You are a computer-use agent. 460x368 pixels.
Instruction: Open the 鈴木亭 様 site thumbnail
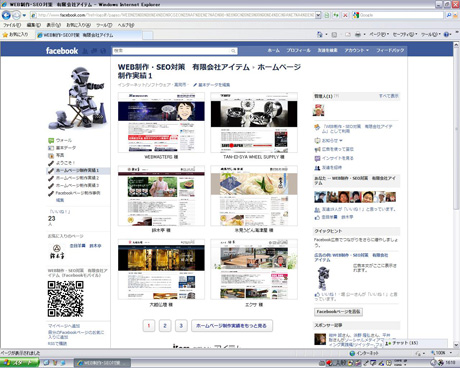[161, 196]
